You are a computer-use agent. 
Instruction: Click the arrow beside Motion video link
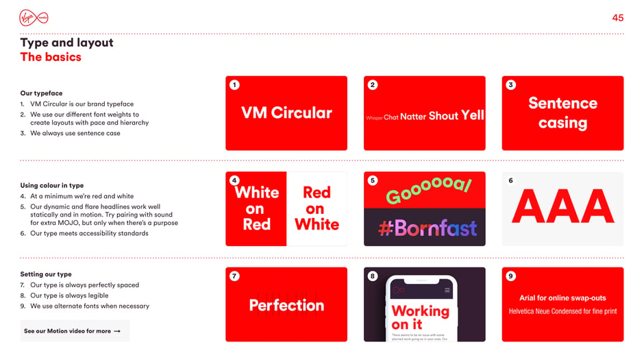pyautogui.click(x=117, y=331)
